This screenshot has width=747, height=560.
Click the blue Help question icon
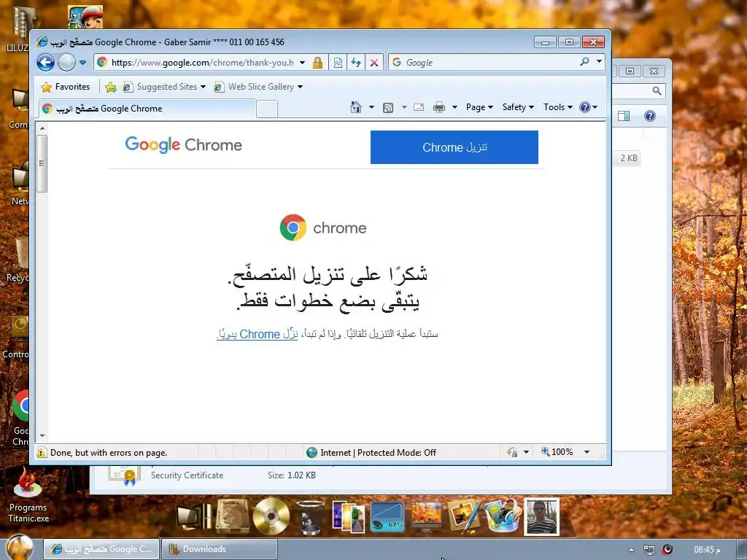point(585,107)
